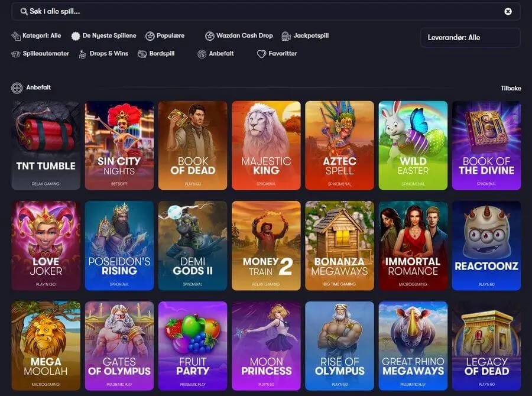Click the Anbefalt section header icon

(17, 88)
